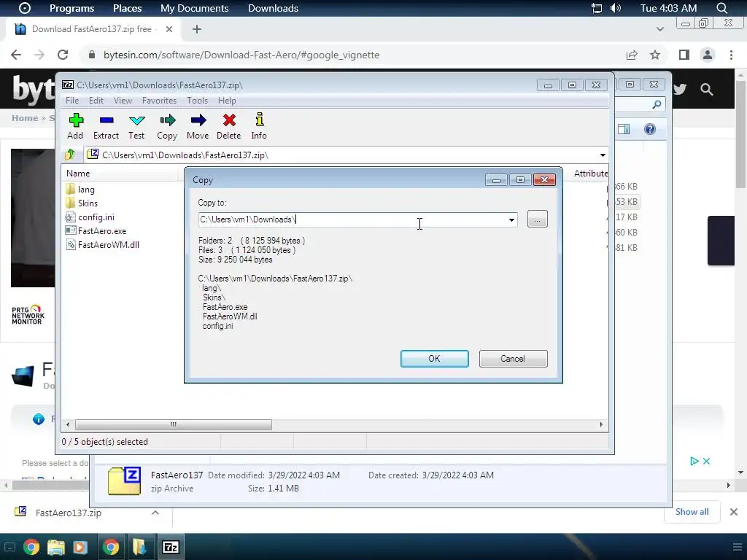Click the Explorer search magnifier
This screenshot has height=560, width=747.
pos(657,104)
